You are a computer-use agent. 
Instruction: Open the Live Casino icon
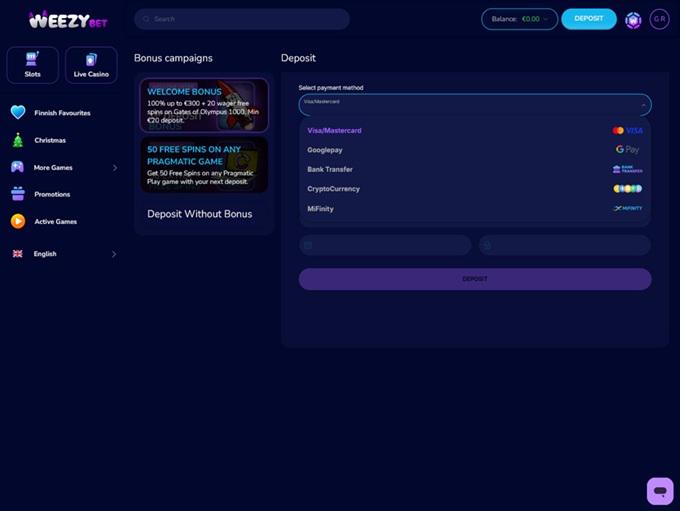click(x=91, y=59)
